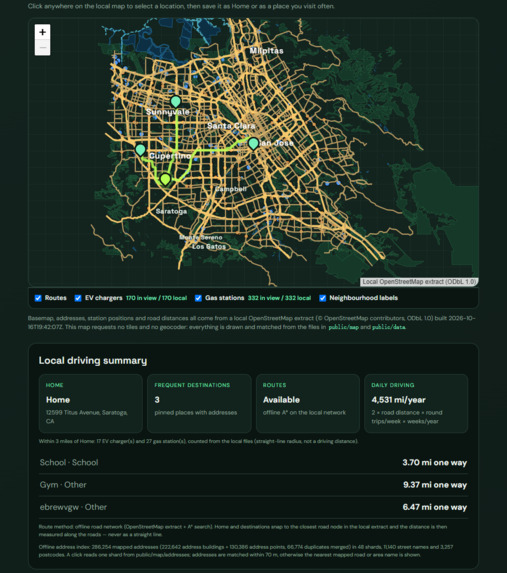
Task: Select the 'School · School' destination row
Action: pyautogui.click(x=253, y=463)
